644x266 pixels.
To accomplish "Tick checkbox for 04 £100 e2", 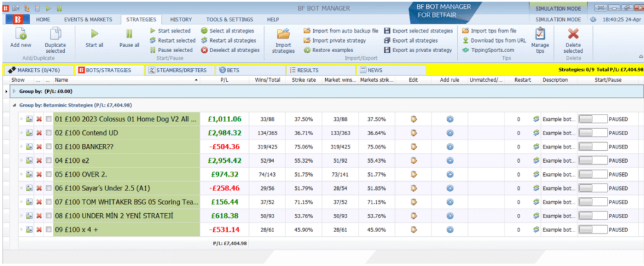I will (x=49, y=160).
